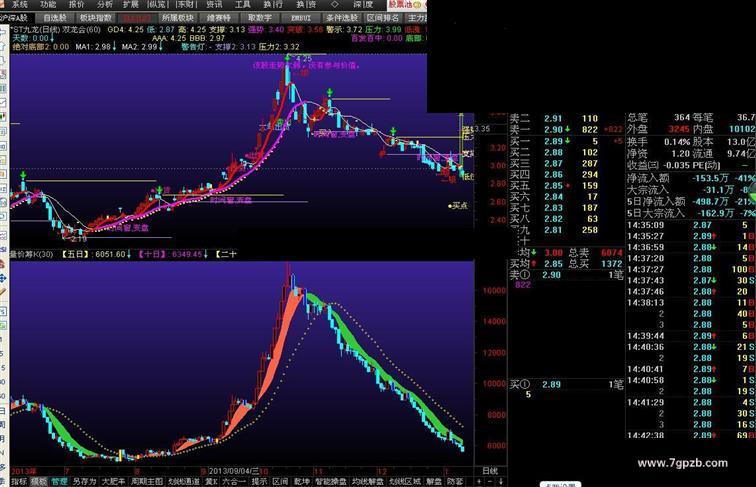Select the 智能操盘 indicator template
Screen dimensions: 756x487
[x=331, y=481]
